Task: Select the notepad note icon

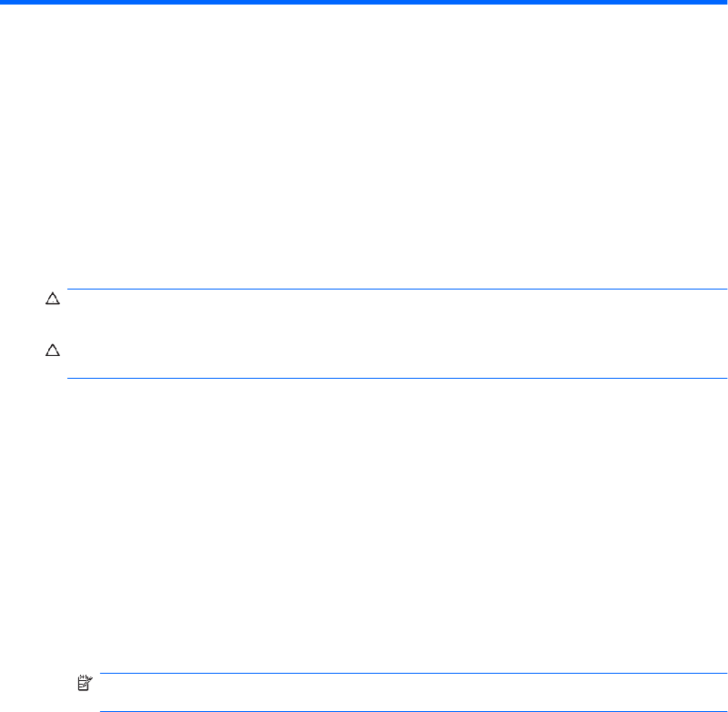Action: (85, 683)
